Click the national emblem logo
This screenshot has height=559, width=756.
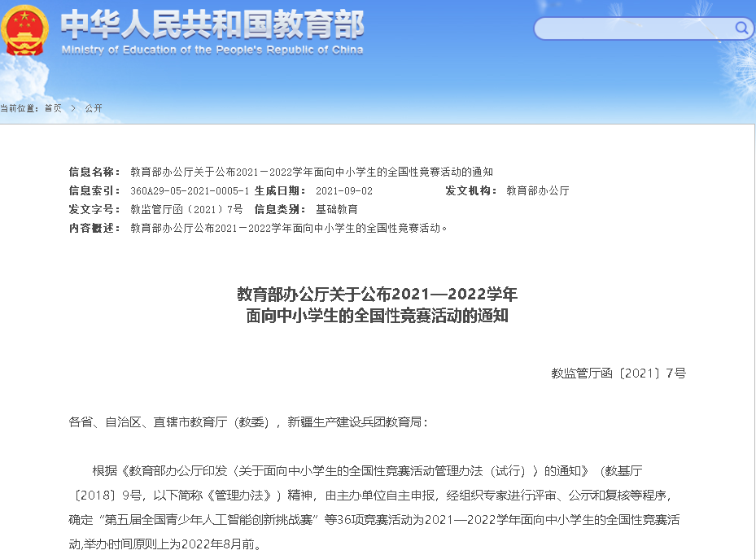point(24,31)
